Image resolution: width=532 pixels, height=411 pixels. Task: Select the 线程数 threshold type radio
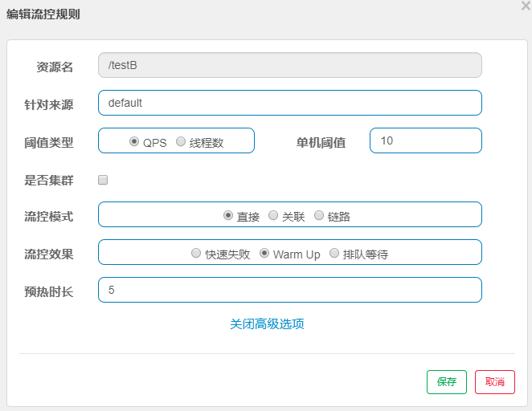[181, 141]
